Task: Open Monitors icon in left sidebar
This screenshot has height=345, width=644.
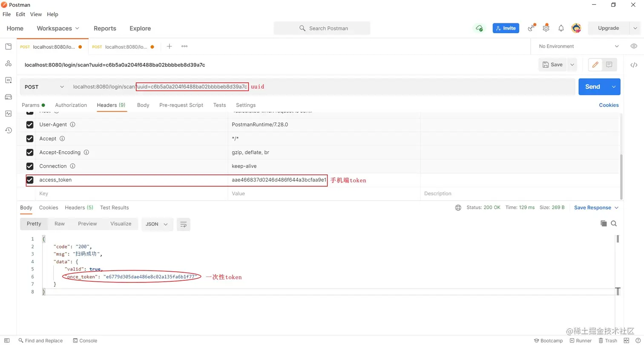Action: [8, 114]
